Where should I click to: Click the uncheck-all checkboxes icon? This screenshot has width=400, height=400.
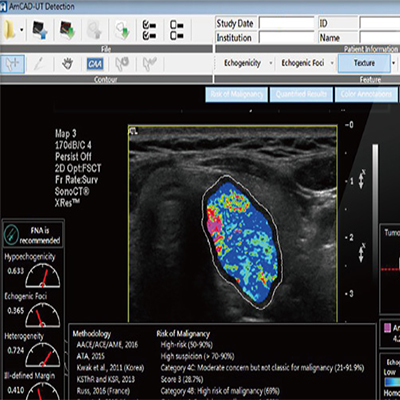(x=176, y=30)
